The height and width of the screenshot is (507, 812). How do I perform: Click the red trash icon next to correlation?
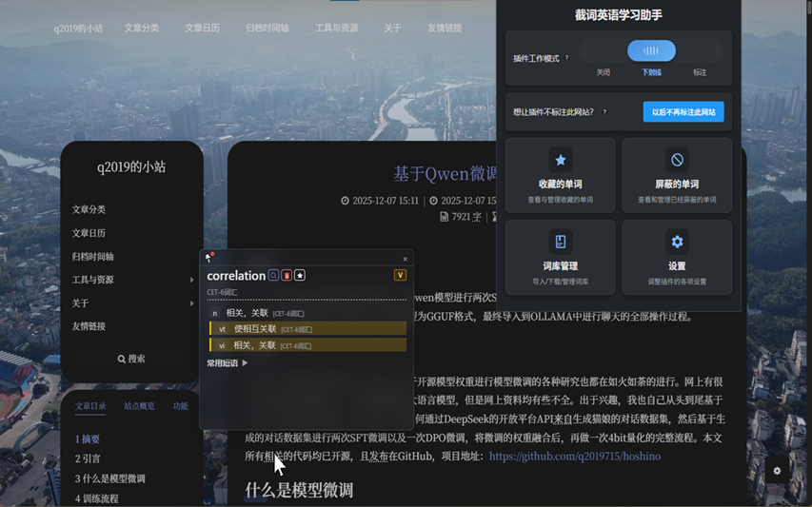(287, 275)
